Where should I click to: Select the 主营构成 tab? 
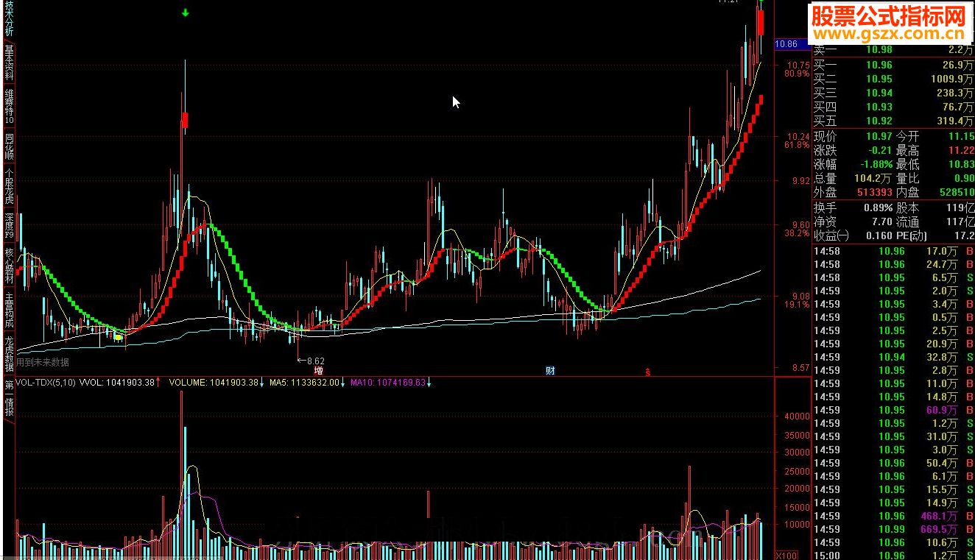(x=9, y=311)
